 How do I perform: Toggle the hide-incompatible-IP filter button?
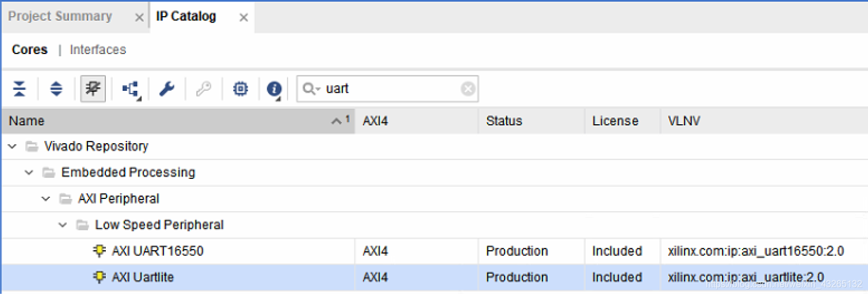pos(93,89)
